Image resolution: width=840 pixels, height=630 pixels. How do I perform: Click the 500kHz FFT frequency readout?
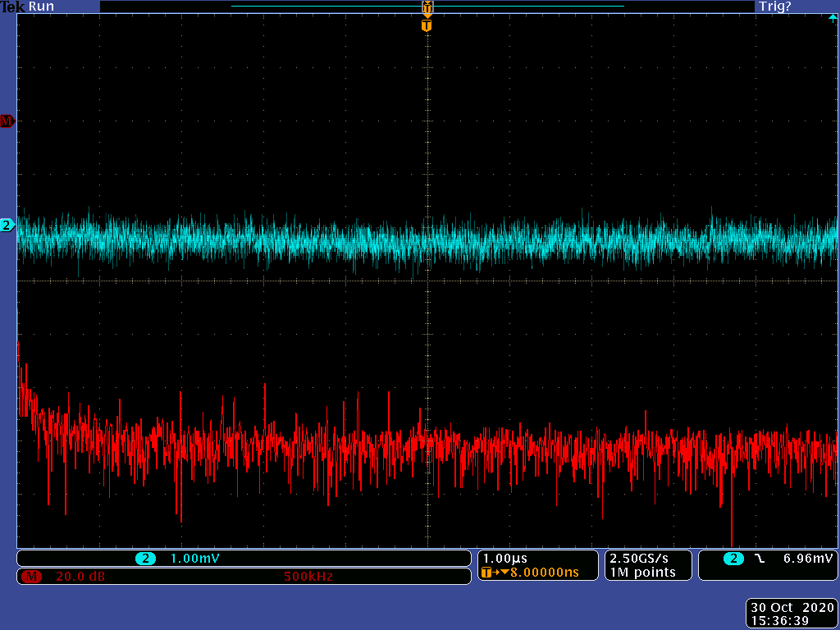click(x=308, y=577)
